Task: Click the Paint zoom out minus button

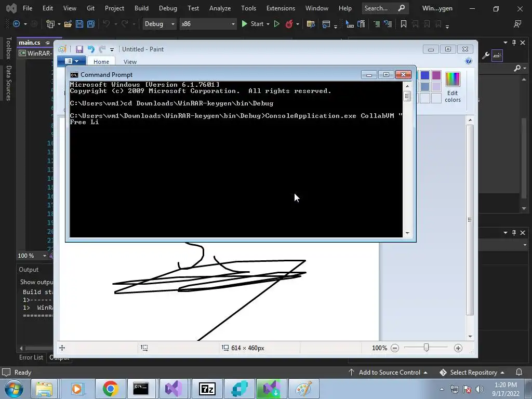Action: click(x=395, y=348)
